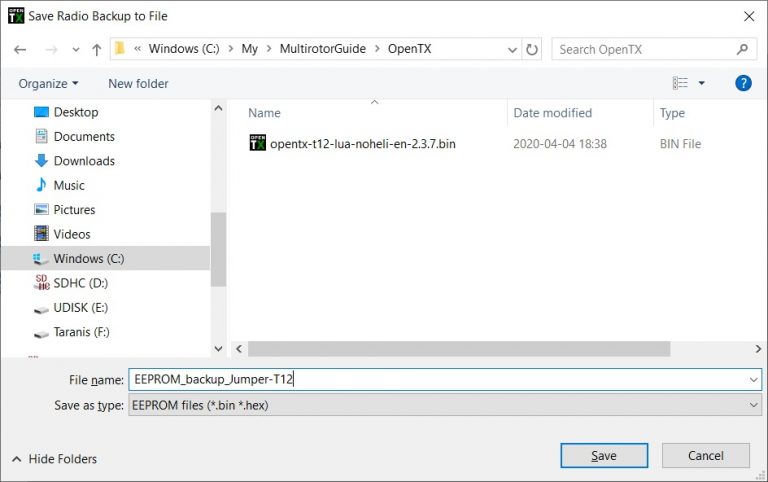Sort by the Name column header
The height and width of the screenshot is (482, 768).
click(x=264, y=113)
